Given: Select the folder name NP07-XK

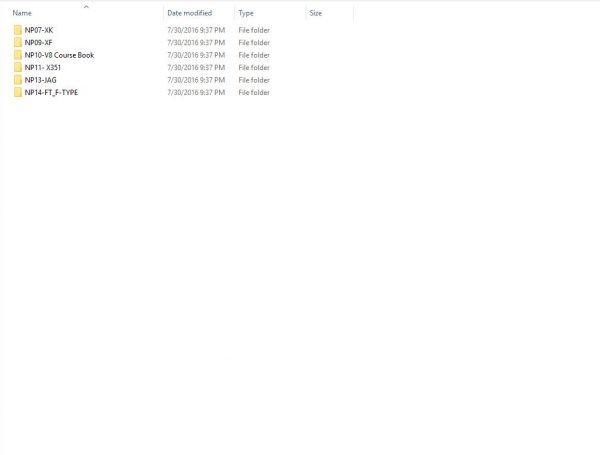Looking at the screenshot, I should point(39,30).
